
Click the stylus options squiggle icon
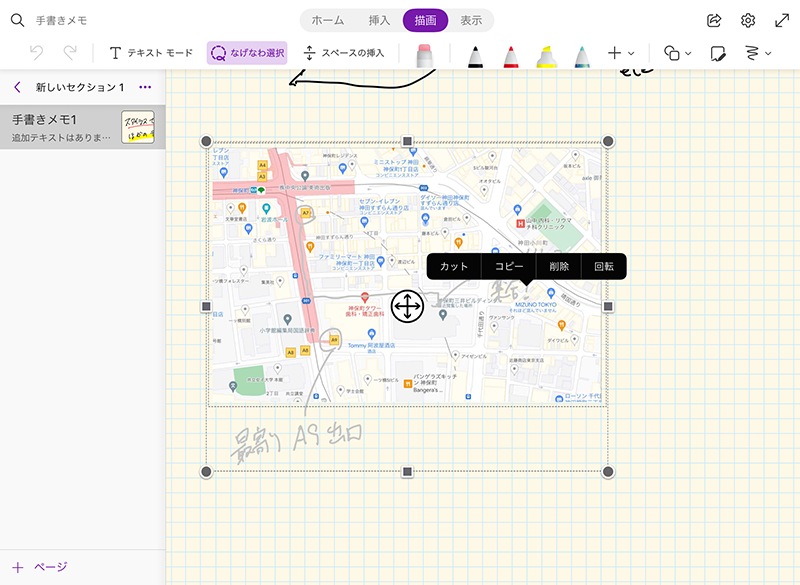752,53
